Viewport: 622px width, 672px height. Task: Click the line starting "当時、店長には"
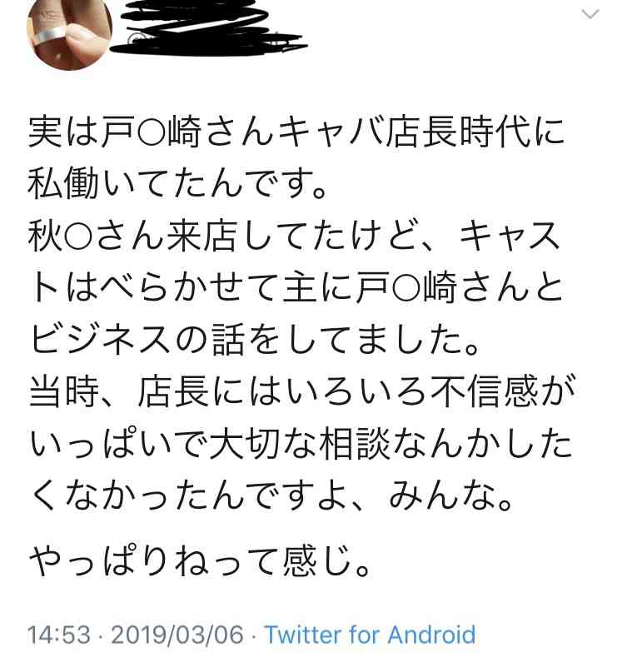click(301, 391)
